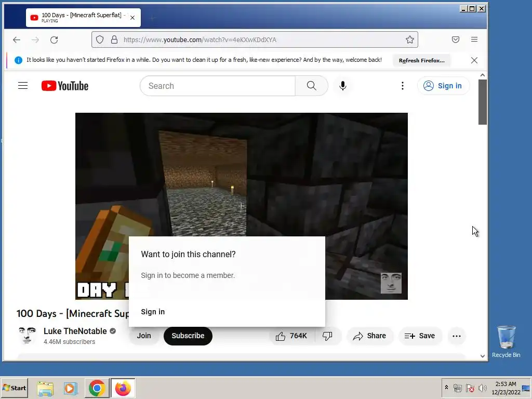The width and height of the screenshot is (532, 399).
Task: Click the Minecraft video player
Action: point(241,206)
